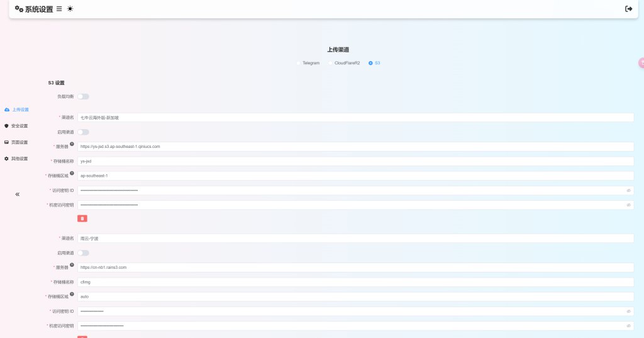
Task: Toggle the sun light/dark theme icon
Action: pyautogui.click(x=70, y=9)
